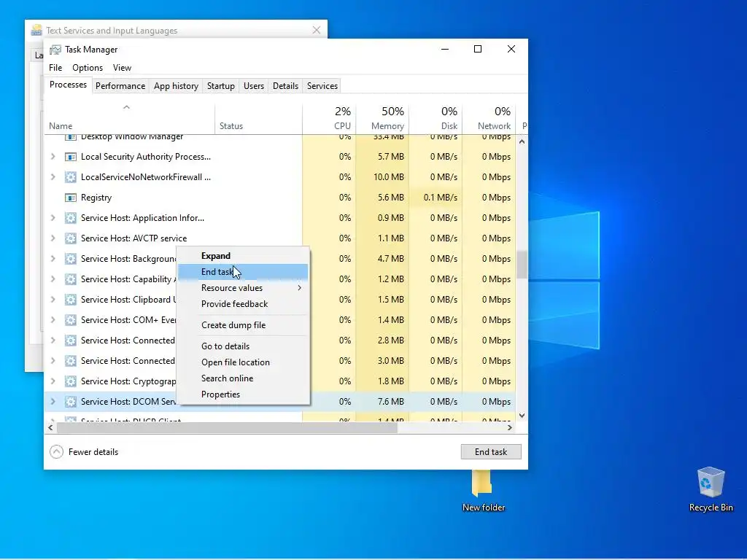This screenshot has width=747, height=560.
Task: Choose Search online in context menu
Action: 243,378
